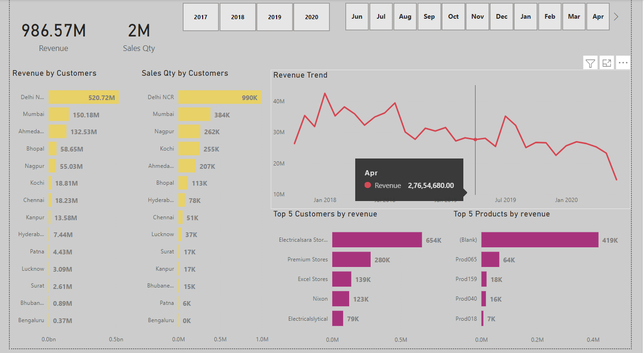Click the Delhi NCR revenue bar
Viewport: 644px width, 353px height.
(83, 97)
